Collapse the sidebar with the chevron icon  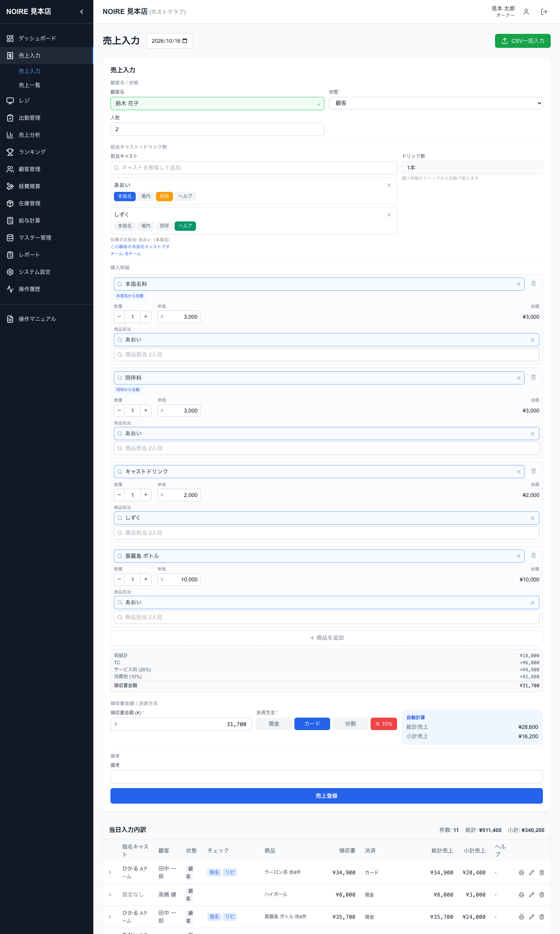click(x=82, y=12)
